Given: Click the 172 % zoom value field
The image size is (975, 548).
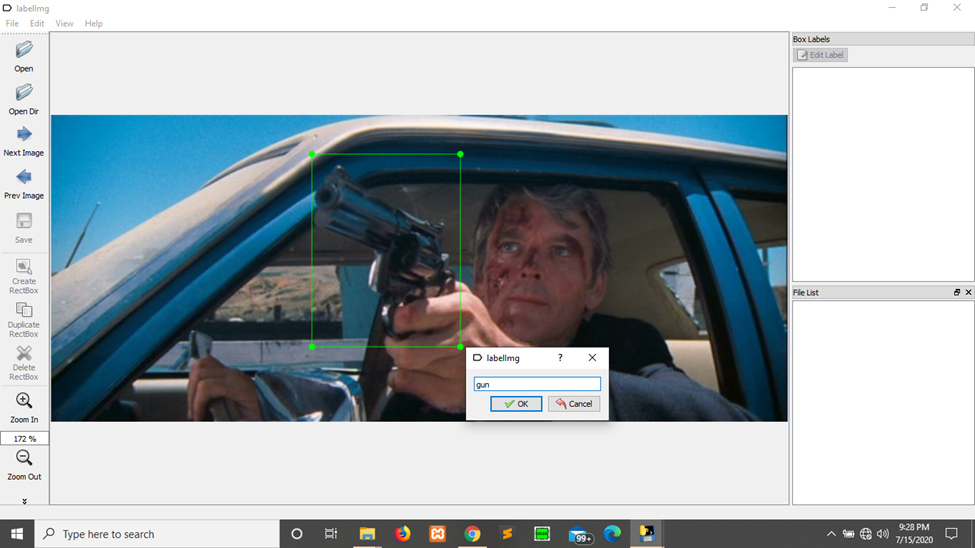Looking at the screenshot, I should click(x=24, y=439).
